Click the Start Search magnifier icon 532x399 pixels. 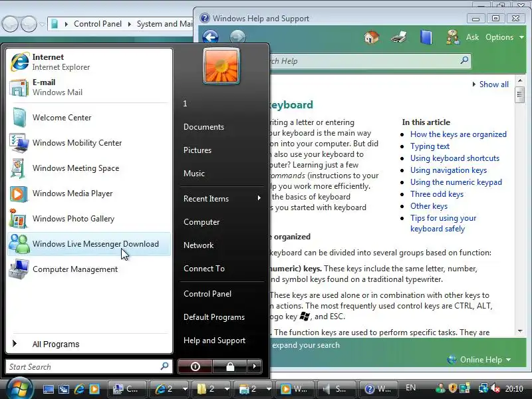pos(164,366)
